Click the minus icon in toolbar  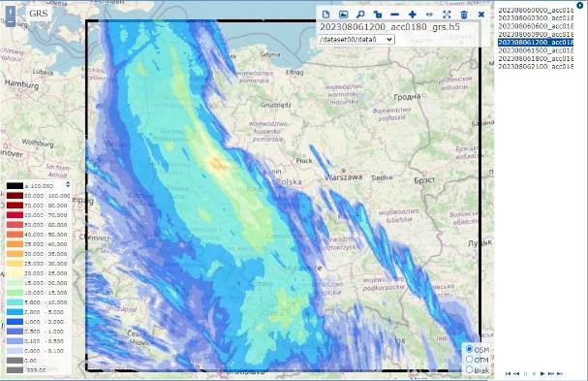pos(394,15)
